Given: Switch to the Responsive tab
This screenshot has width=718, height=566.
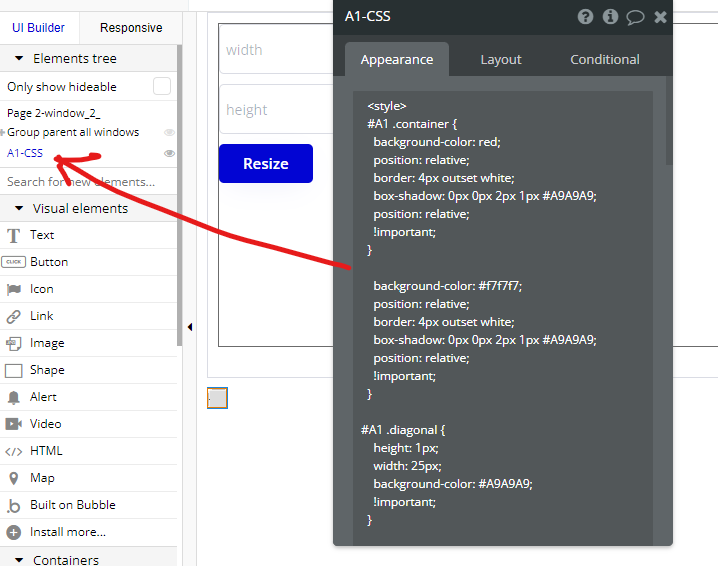Looking at the screenshot, I should (131, 27).
